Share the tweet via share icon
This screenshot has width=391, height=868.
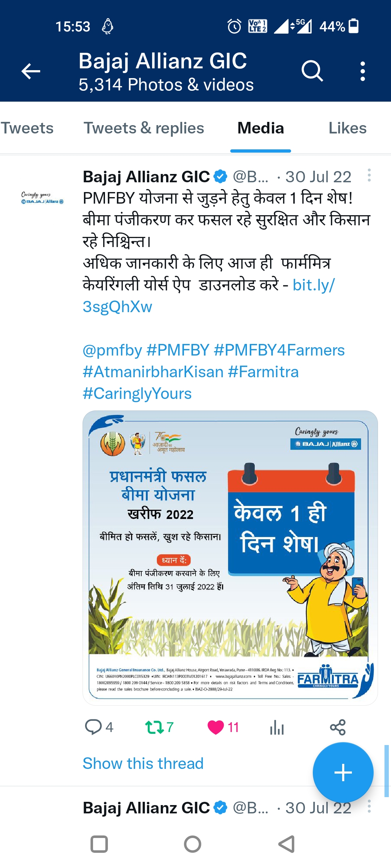coord(338,727)
